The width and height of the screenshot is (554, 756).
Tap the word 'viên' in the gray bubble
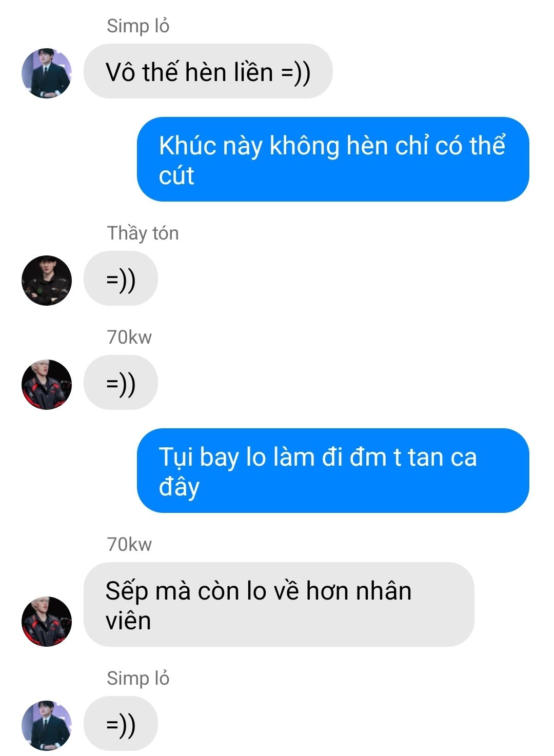coord(128,621)
